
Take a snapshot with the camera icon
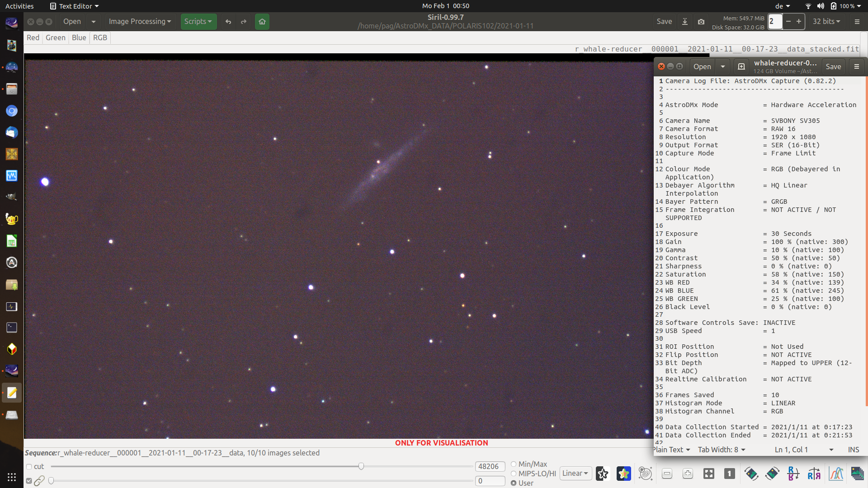tap(701, 22)
